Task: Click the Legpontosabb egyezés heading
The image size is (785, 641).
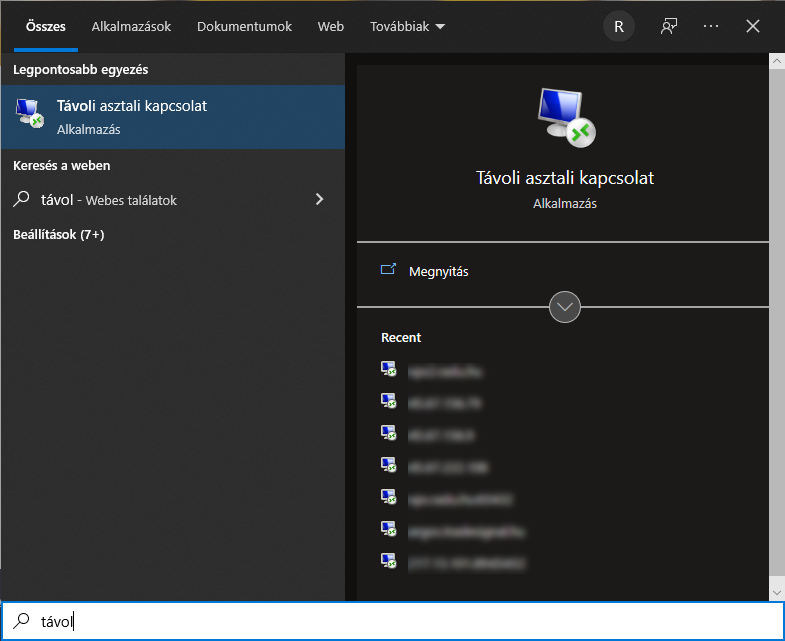Action: tap(81, 70)
